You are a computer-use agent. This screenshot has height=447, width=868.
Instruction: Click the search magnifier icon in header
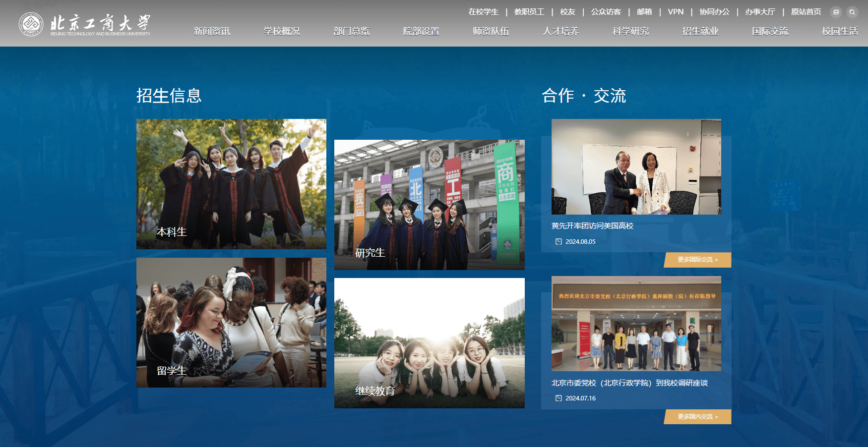[x=852, y=12]
